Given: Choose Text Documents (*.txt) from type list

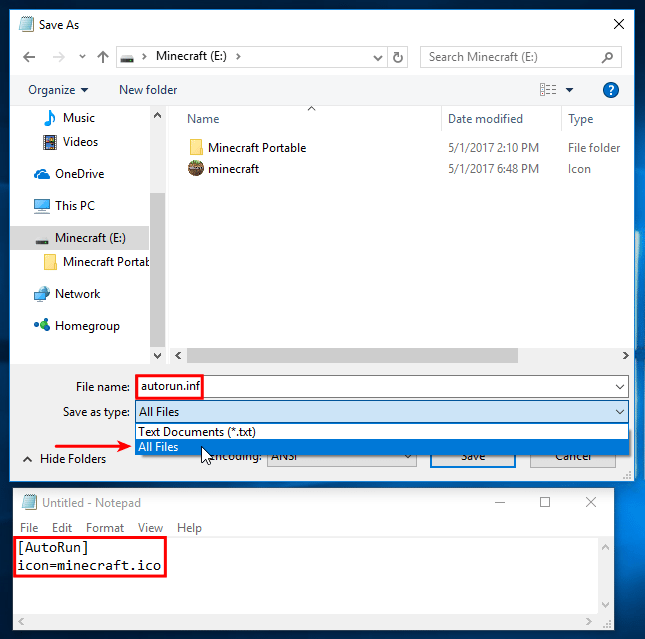Looking at the screenshot, I should [x=382, y=432].
